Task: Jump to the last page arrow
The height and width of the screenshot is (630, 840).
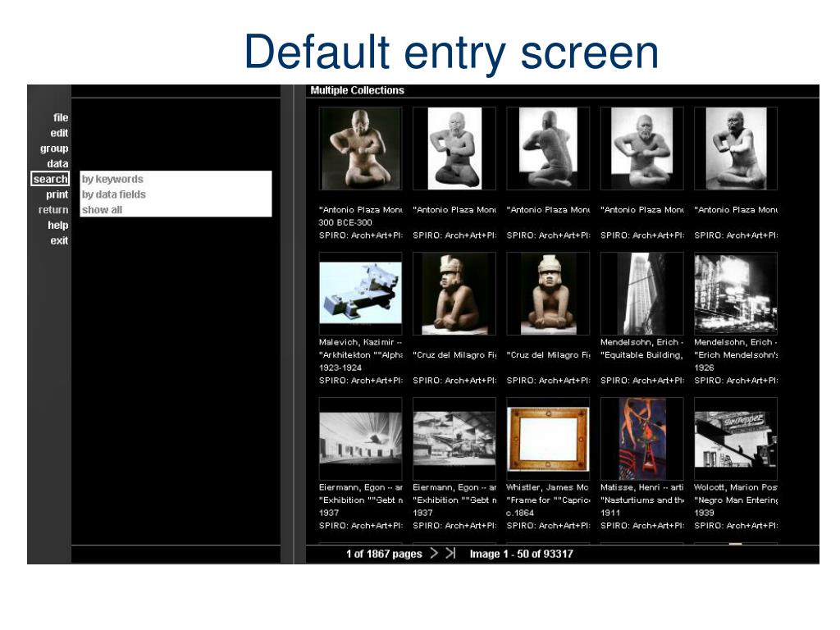Action: point(450,553)
